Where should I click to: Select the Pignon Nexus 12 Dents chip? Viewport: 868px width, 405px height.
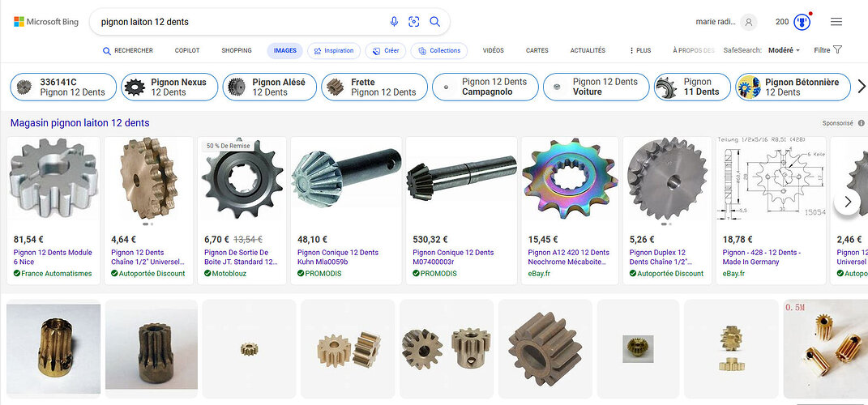(x=169, y=87)
